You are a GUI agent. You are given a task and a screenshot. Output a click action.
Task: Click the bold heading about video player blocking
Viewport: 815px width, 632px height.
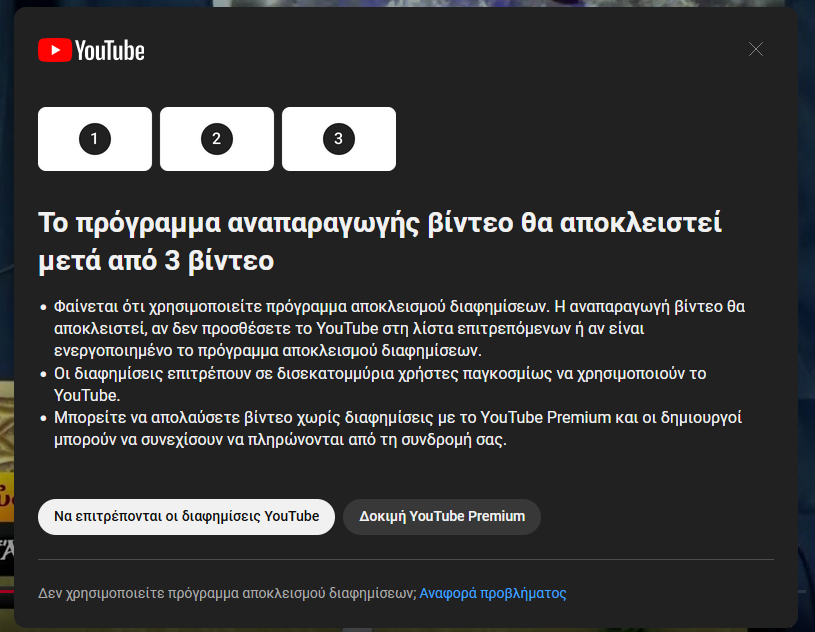(x=379, y=242)
